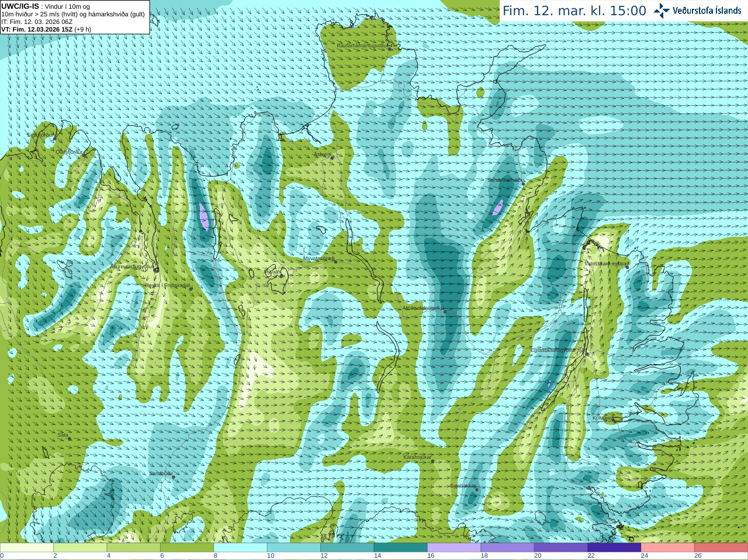
Task: Click the red swatch above 26 m/s
Action: 721,548
